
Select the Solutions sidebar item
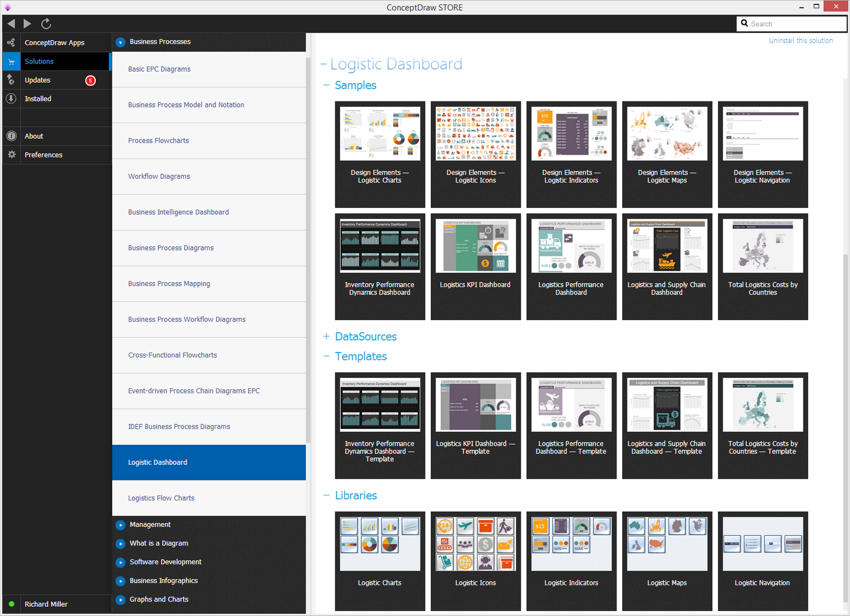pyautogui.click(x=57, y=61)
